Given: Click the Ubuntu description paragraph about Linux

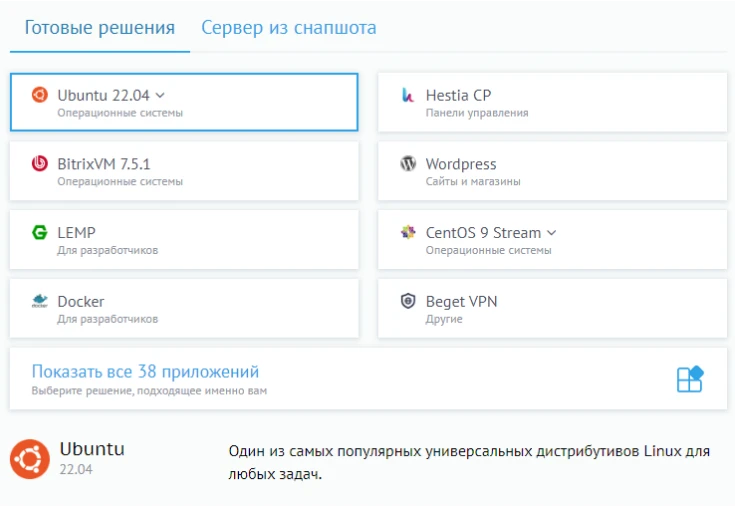Looking at the screenshot, I should tap(469, 462).
